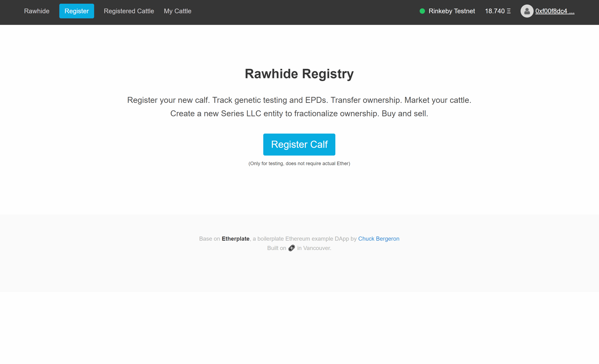The width and height of the screenshot is (599, 364).
Task: Click the Rawhide home logo/text
Action: coord(36,11)
